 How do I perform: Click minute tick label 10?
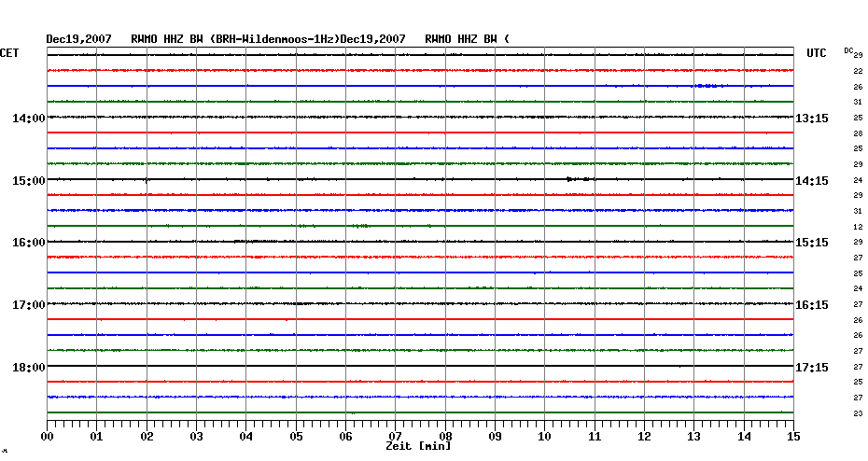[x=545, y=437]
